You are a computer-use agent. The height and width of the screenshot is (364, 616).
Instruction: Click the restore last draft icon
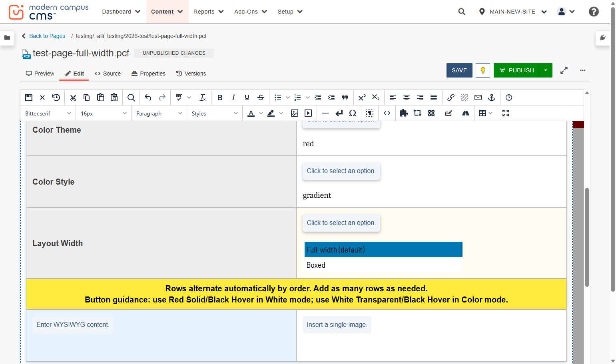point(56,97)
